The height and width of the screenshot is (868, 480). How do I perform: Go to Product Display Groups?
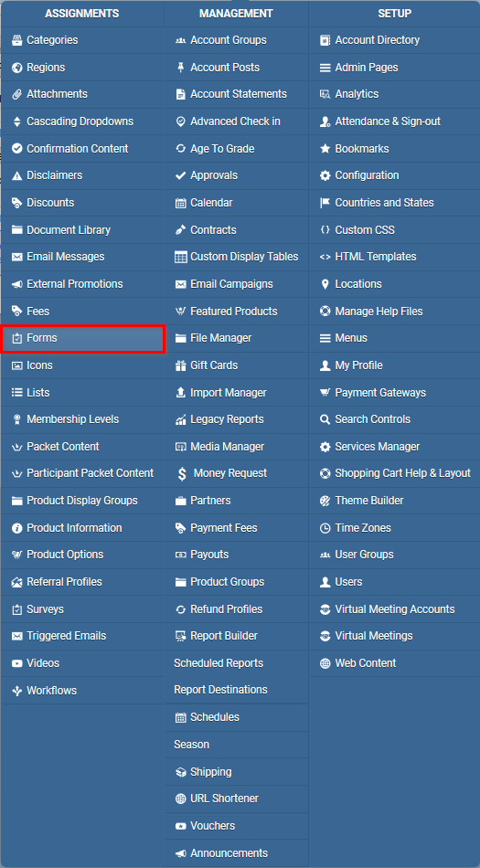click(83, 501)
